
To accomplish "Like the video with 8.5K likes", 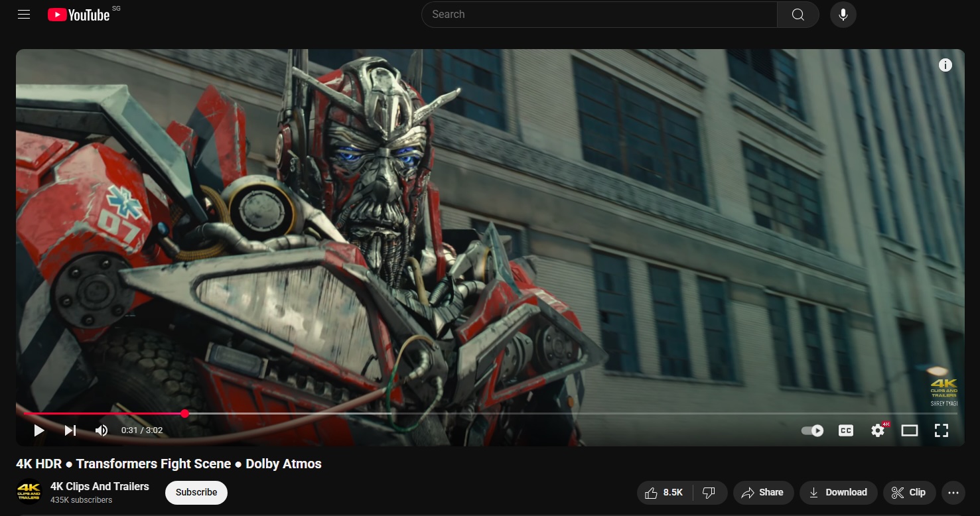I will (x=665, y=493).
